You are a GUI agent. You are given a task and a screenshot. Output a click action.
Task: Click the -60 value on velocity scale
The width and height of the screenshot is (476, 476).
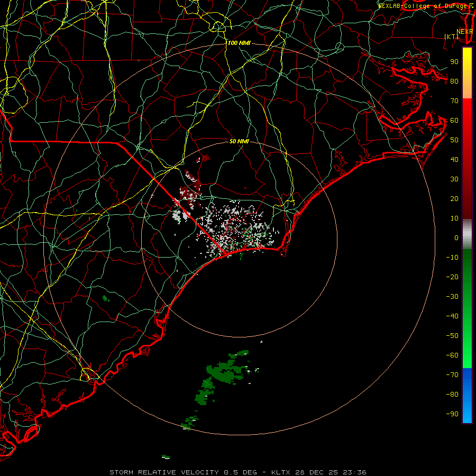tap(452, 355)
